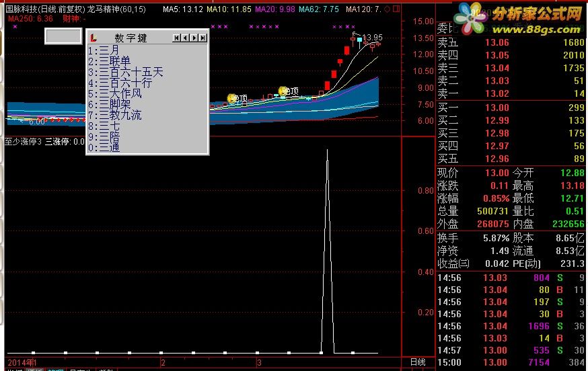
Task: Click the 至少涨停3 sub-indicator label
Action: (23, 141)
